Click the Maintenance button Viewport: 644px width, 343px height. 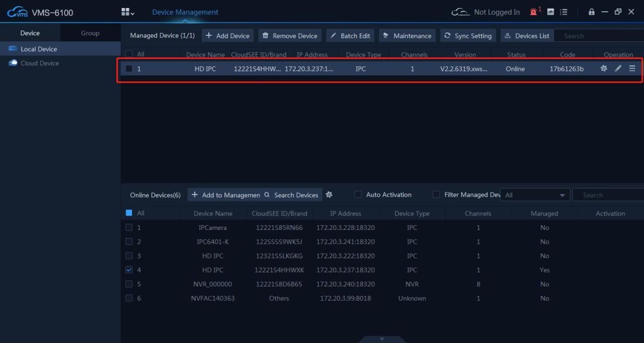click(407, 36)
